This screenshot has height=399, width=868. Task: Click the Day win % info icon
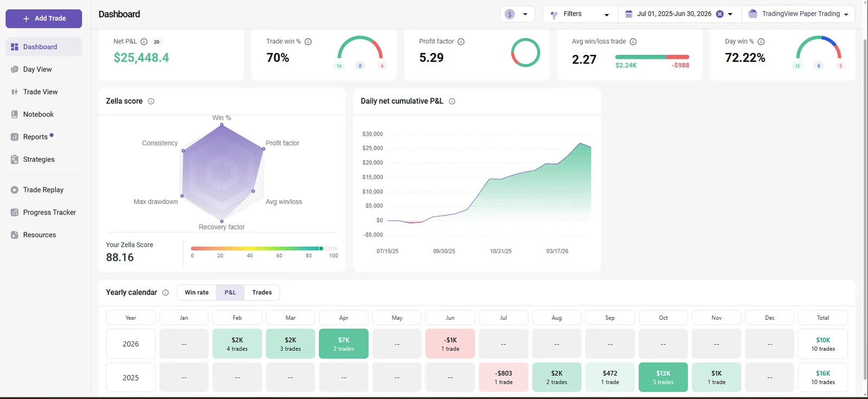tap(761, 42)
